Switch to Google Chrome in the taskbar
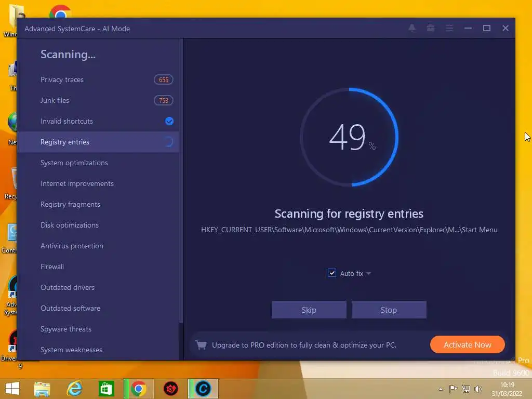Screen dimensions: 532x399 pyautogui.click(x=139, y=389)
